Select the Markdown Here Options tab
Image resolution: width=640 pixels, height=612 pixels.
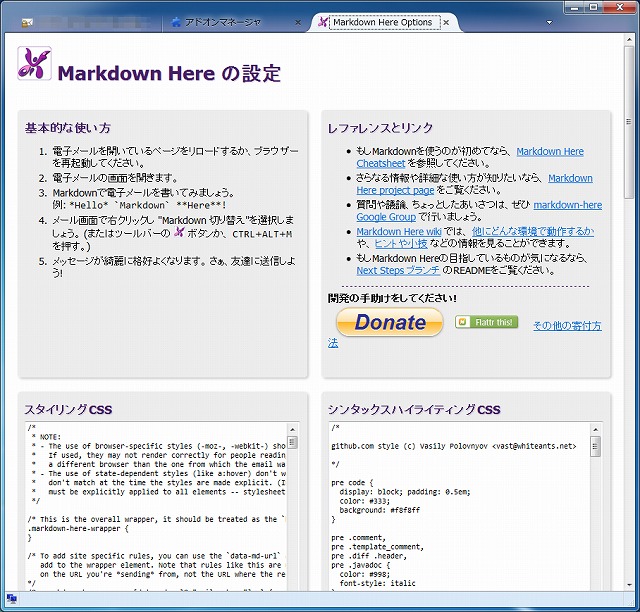pyautogui.click(x=382, y=22)
